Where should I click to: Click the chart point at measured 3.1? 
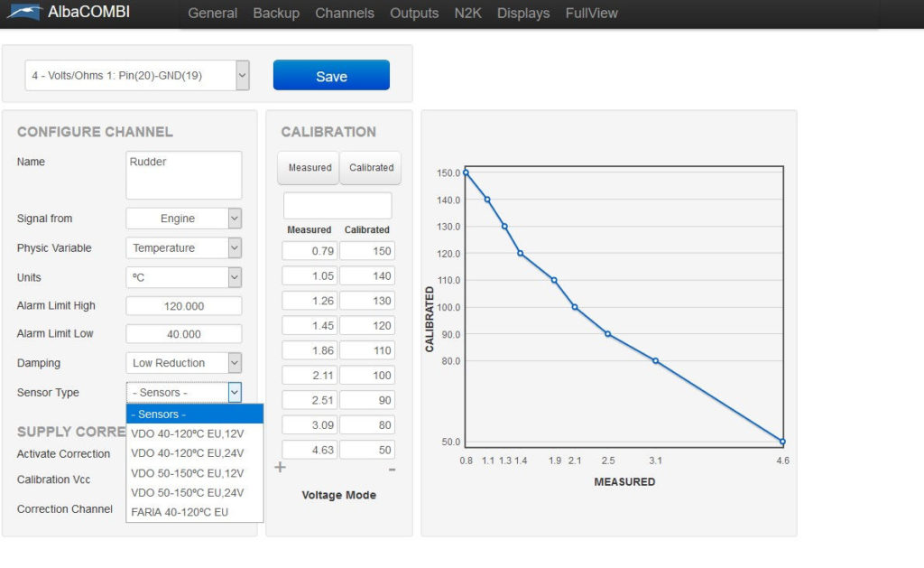[655, 361]
